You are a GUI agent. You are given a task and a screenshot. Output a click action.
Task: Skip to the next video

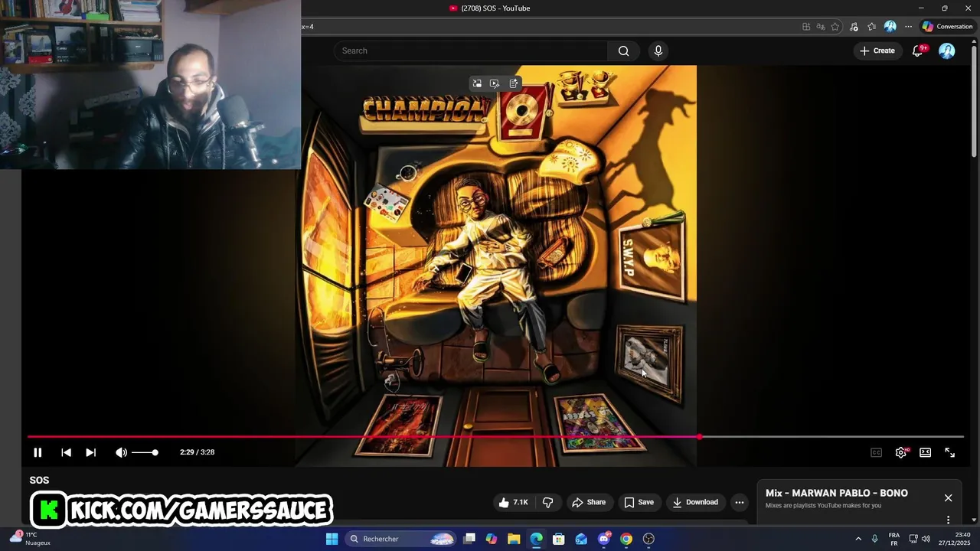click(90, 452)
